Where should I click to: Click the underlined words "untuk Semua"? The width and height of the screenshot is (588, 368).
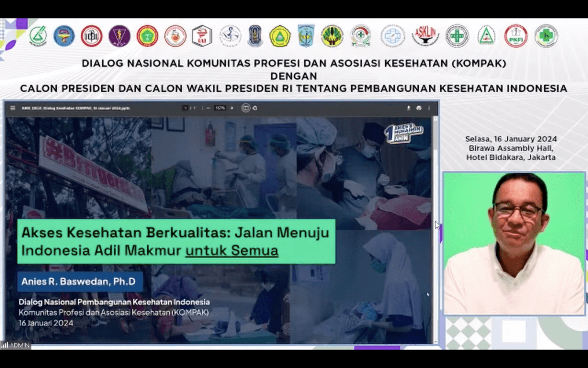232,250
